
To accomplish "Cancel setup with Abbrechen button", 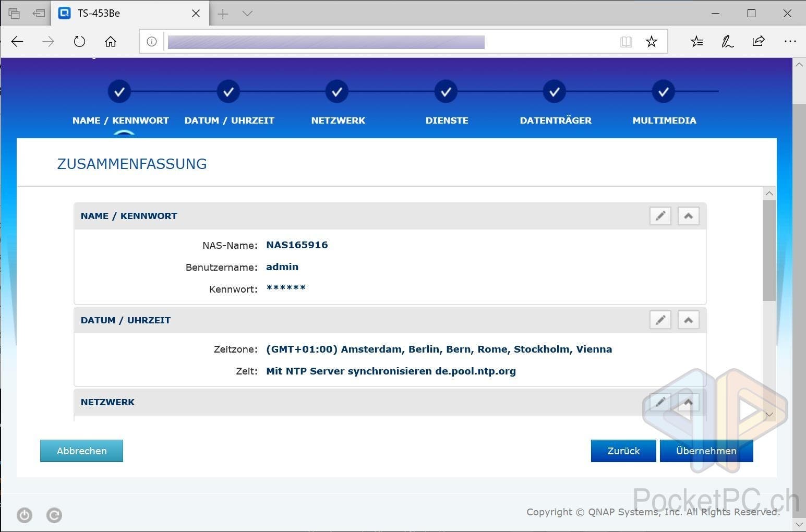I will tap(81, 451).
